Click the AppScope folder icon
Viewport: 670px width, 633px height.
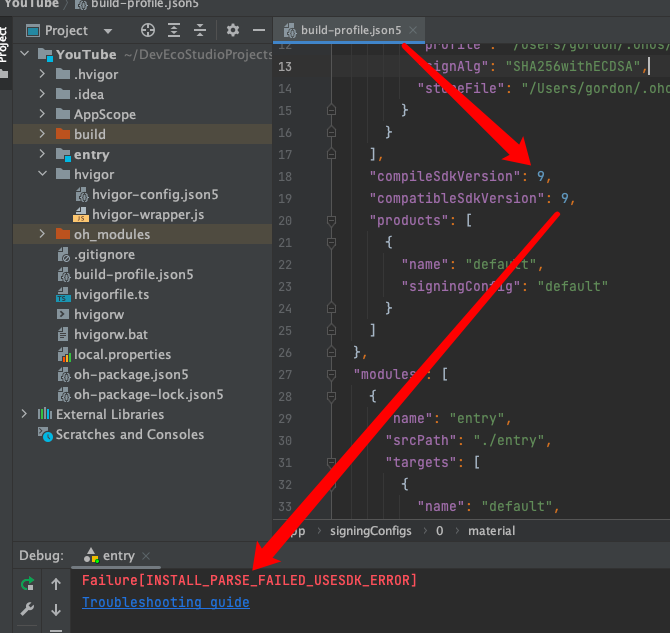pyautogui.click(x=63, y=114)
